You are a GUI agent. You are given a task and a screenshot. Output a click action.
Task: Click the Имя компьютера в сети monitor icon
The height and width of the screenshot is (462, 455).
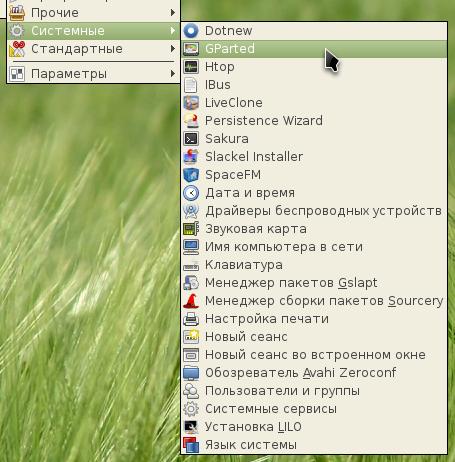(191, 247)
